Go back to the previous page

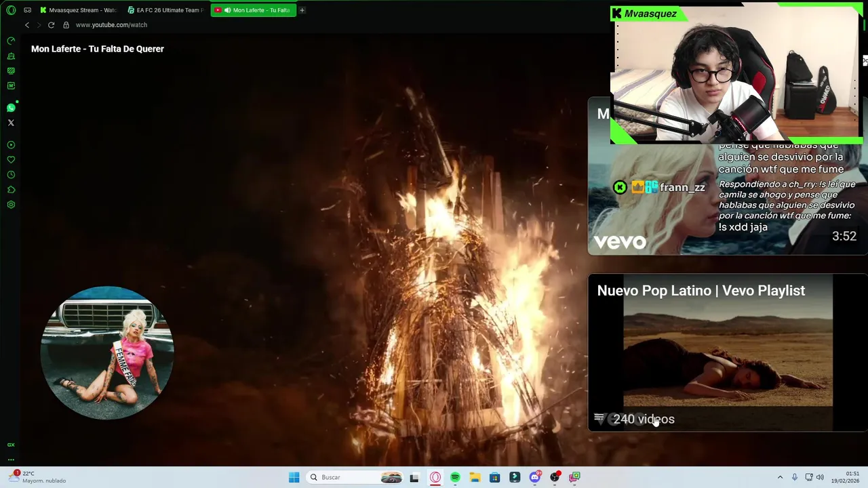pyautogui.click(x=27, y=25)
